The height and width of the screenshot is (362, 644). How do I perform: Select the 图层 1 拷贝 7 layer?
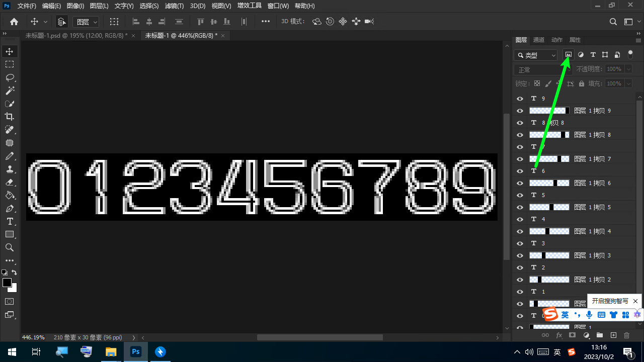[592, 159]
